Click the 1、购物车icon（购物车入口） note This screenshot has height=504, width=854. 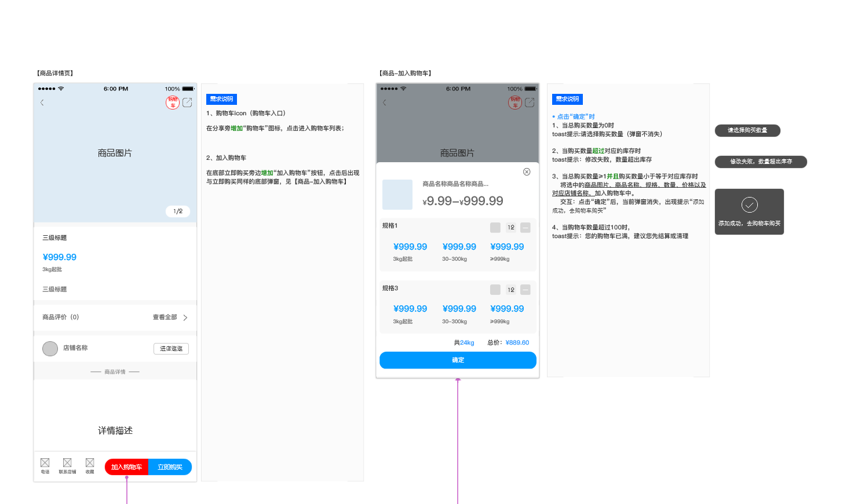coord(246,114)
